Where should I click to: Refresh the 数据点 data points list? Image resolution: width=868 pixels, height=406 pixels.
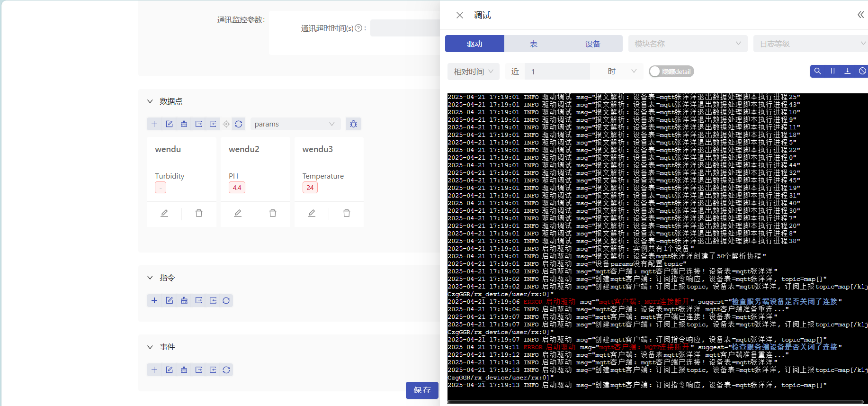click(239, 124)
